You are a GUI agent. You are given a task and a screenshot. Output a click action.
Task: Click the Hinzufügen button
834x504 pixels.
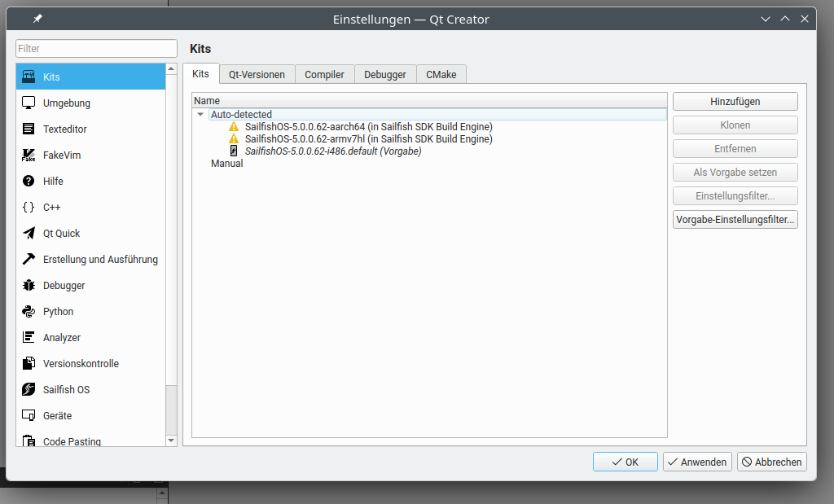pos(735,102)
